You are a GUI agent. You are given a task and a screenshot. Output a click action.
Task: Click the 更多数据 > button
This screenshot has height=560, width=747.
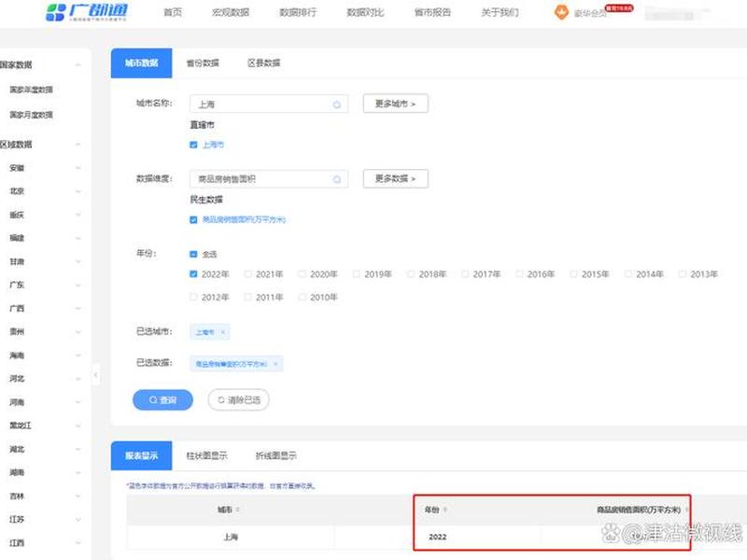pos(395,178)
